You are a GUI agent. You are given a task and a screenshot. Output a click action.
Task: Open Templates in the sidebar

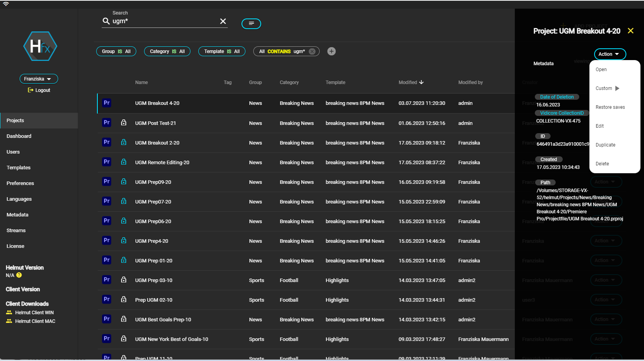(x=18, y=168)
